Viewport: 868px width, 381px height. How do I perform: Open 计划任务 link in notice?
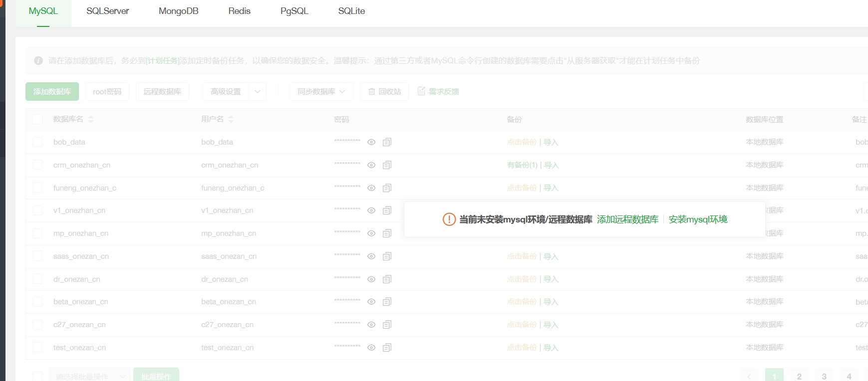(162, 61)
